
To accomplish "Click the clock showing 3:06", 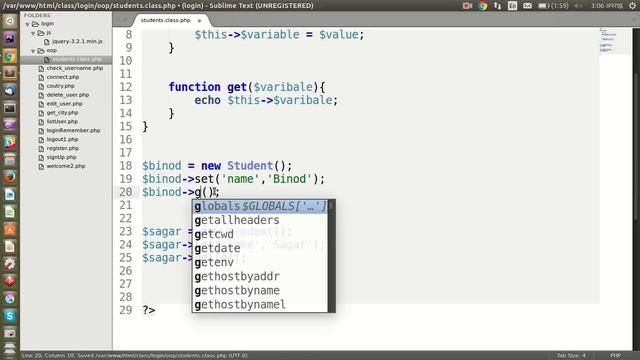I will coord(607,6).
